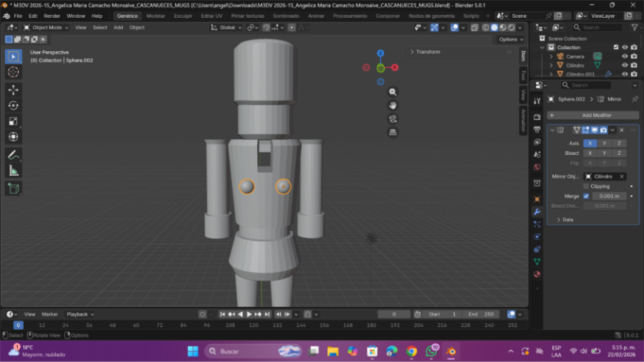644x362 pixels.
Task: Click frame 96 on the timeline
Action: tap(206, 326)
